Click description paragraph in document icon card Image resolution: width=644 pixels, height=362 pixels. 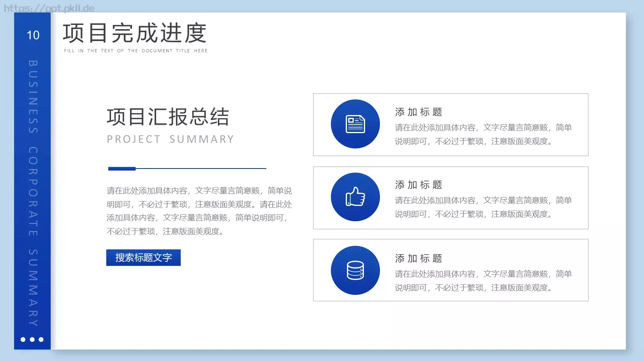click(x=483, y=134)
